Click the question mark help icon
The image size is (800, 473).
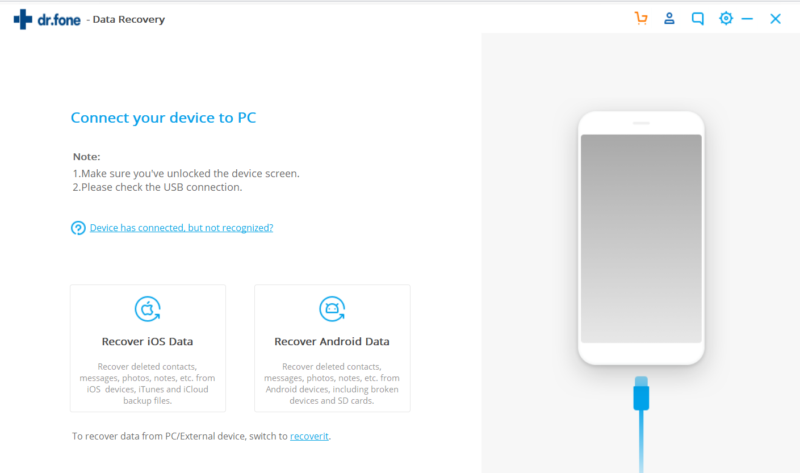point(78,228)
